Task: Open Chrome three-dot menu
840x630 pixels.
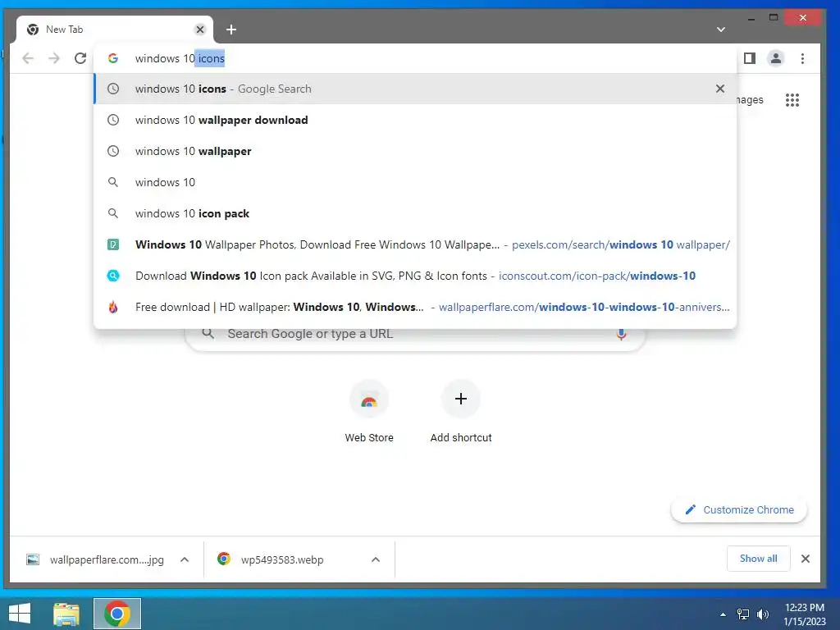Action: coord(802,58)
